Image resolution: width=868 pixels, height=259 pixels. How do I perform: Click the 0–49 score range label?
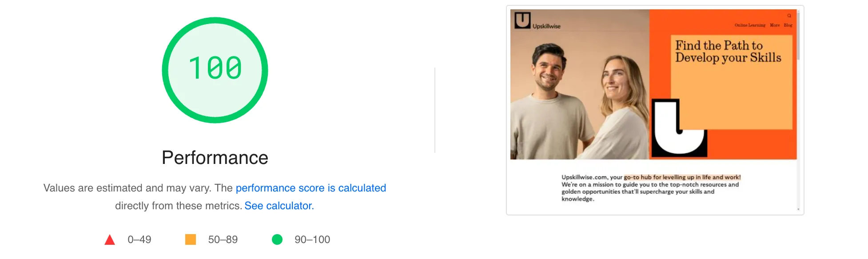pos(139,239)
